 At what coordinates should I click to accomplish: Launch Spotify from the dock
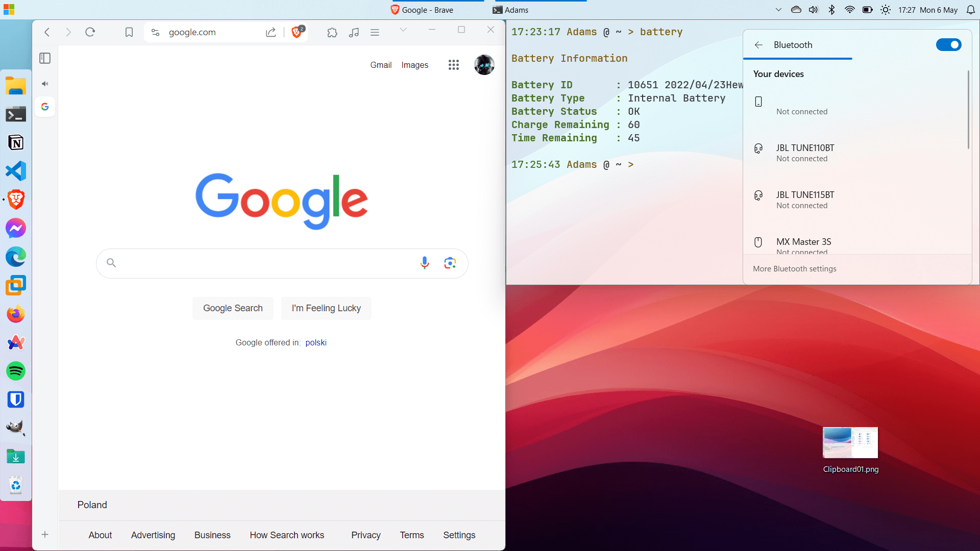coord(16,371)
